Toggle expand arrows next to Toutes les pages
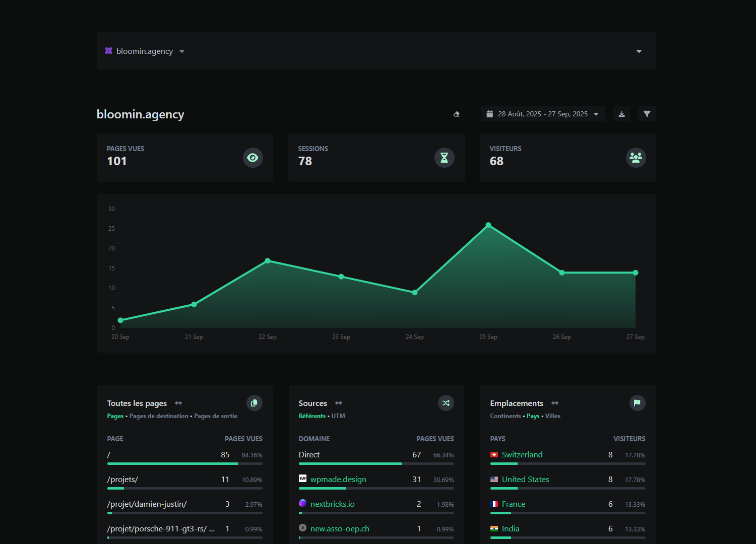 [x=178, y=403]
